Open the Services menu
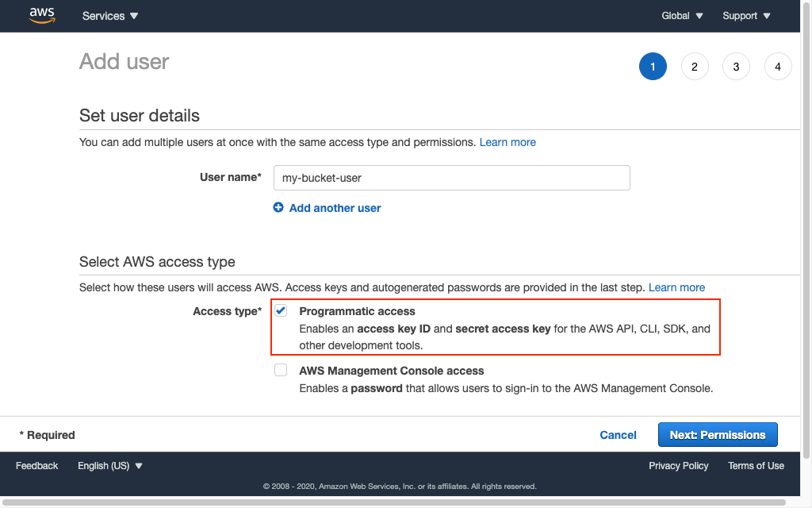This screenshot has height=508, width=812. pos(109,15)
